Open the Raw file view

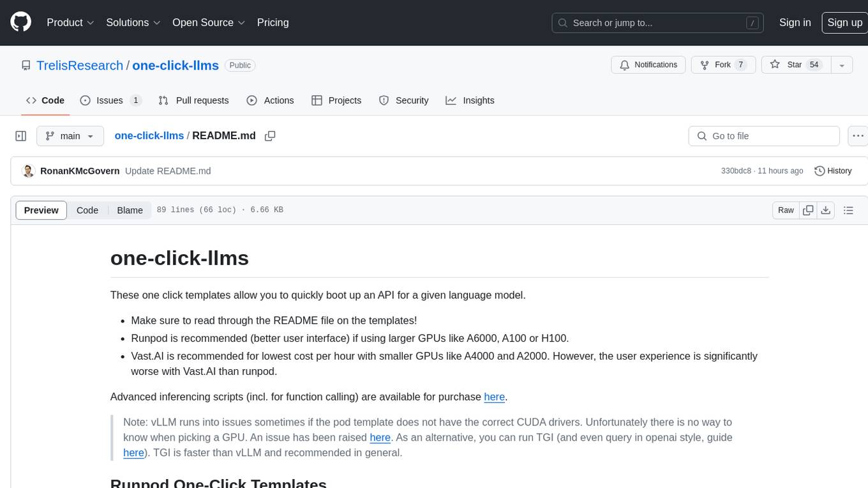(x=786, y=210)
